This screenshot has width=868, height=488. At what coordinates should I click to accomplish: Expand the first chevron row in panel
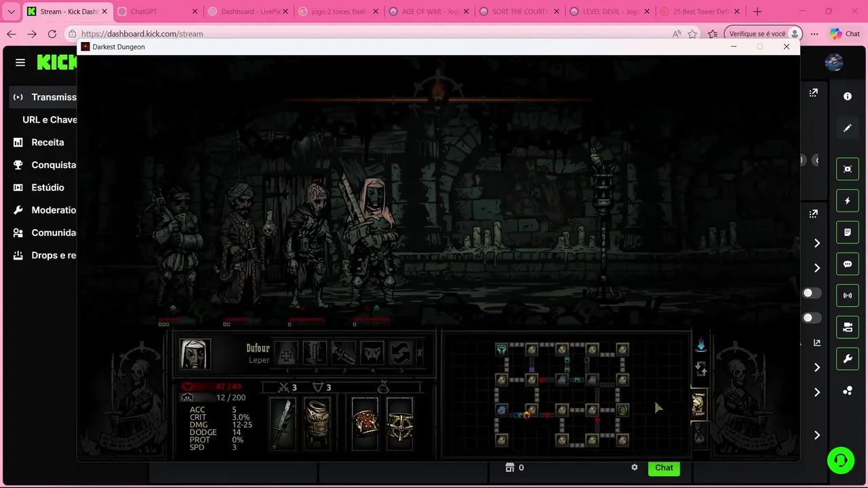(x=817, y=243)
